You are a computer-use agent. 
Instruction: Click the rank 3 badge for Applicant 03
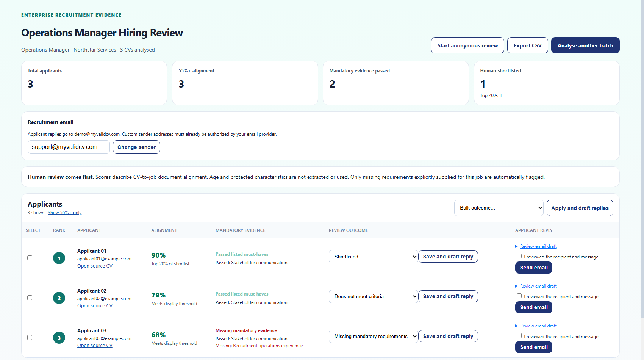click(x=59, y=338)
